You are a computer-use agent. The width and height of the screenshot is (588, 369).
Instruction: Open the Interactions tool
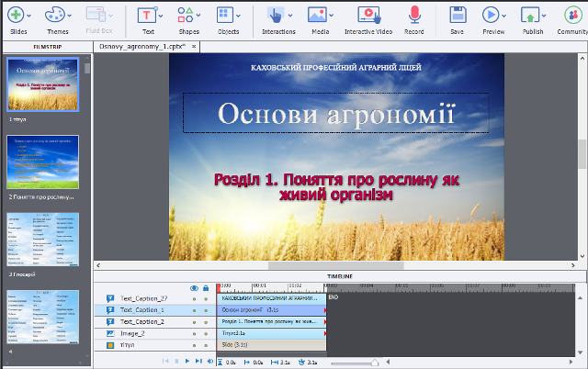276,15
